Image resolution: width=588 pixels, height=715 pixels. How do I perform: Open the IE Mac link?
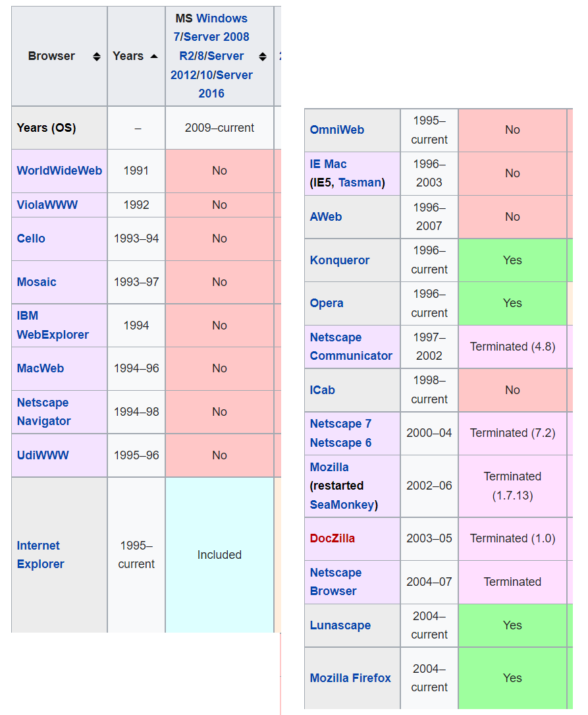(x=328, y=164)
